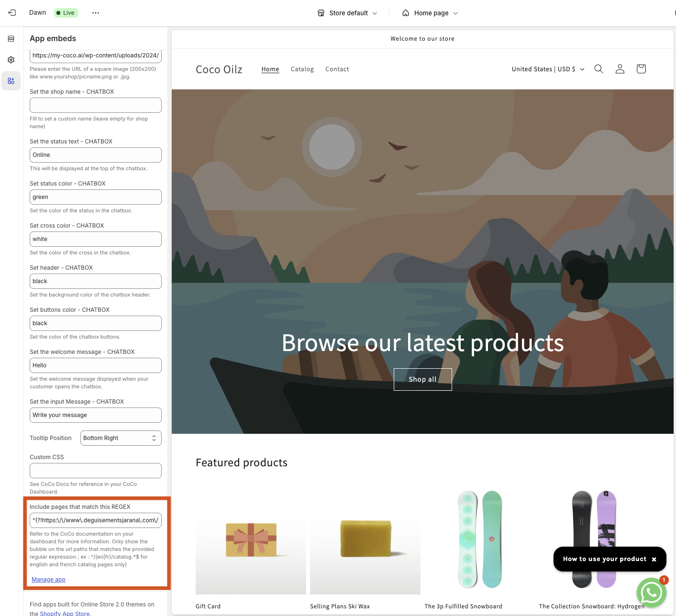Viewport: 676px width, 616px height.
Task: Expand the Store default dropdown
Action: click(347, 13)
